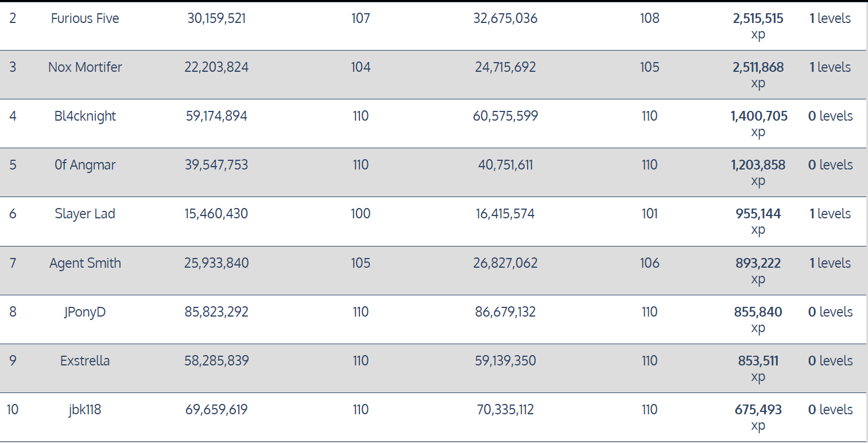Click the rank 9 number cell
Screen dimensions: 868x443
click(13, 361)
